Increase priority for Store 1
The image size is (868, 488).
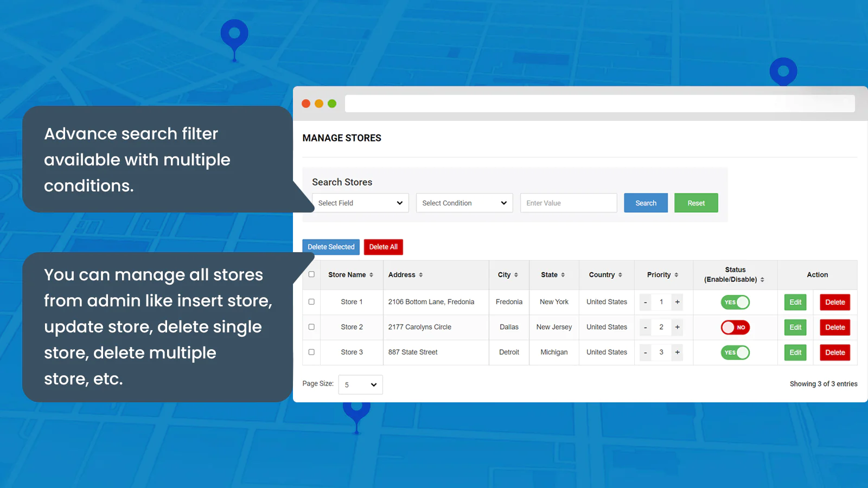pyautogui.click(x=677, y=303)
